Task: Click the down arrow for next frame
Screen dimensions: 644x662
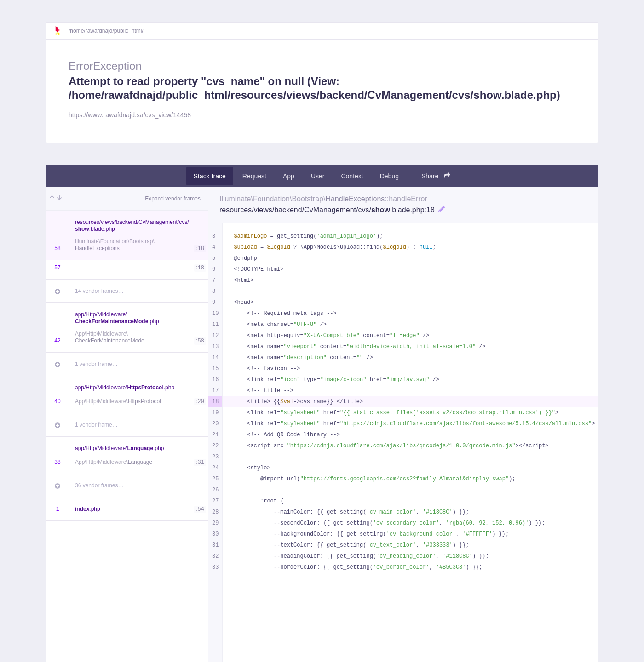Action: coord(59,198)
